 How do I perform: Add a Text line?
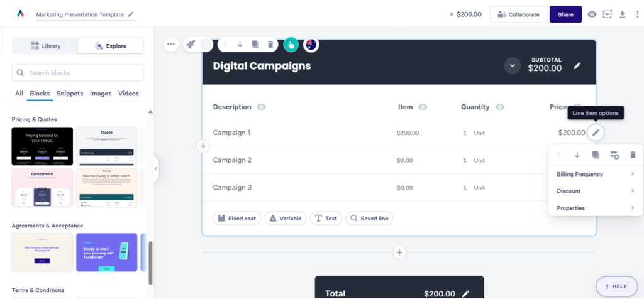326,218
